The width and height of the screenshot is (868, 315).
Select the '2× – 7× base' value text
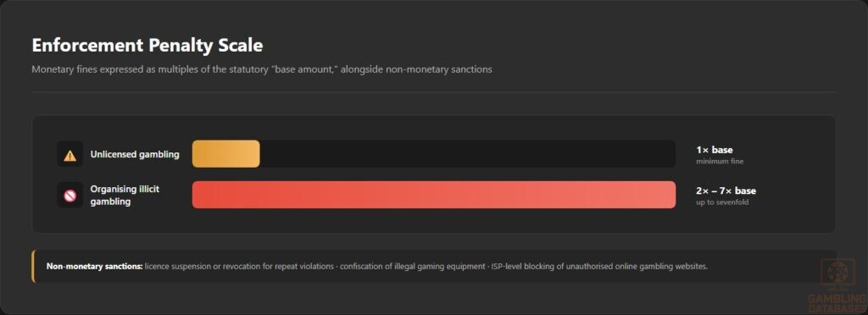click(x=726, y=191)
